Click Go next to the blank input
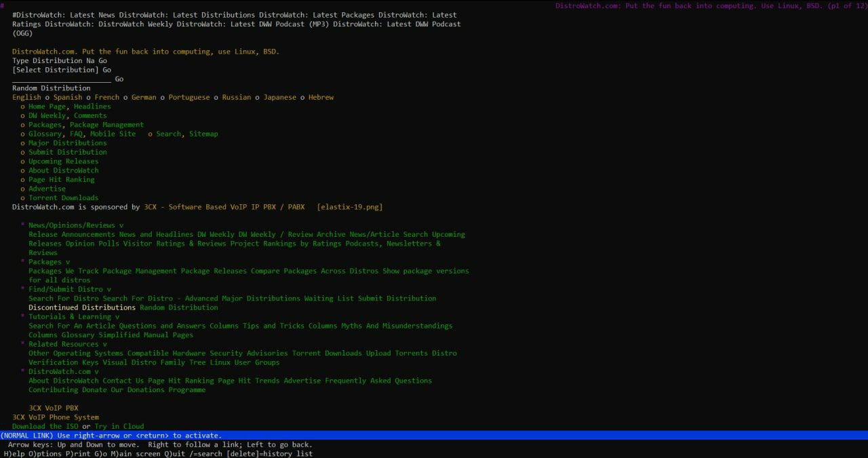The image size is (868, 458). click(119, 79)
